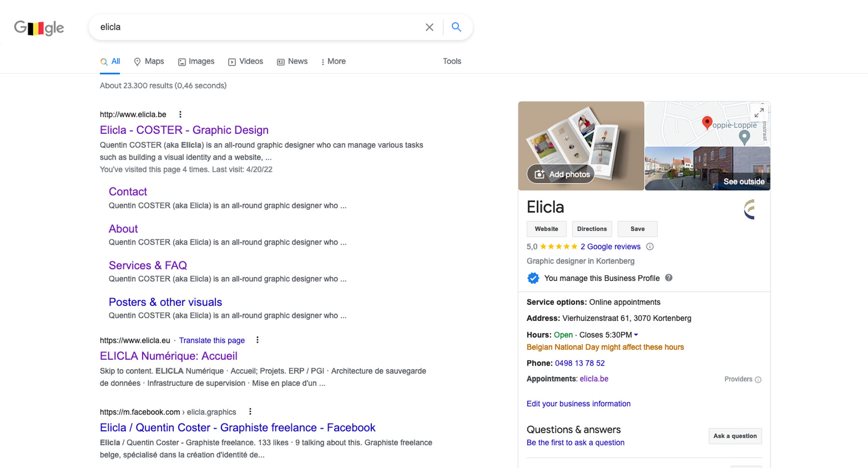Open the Elicla Facebook result link
The image size is (868, 468).
click(x=238, y=427)
